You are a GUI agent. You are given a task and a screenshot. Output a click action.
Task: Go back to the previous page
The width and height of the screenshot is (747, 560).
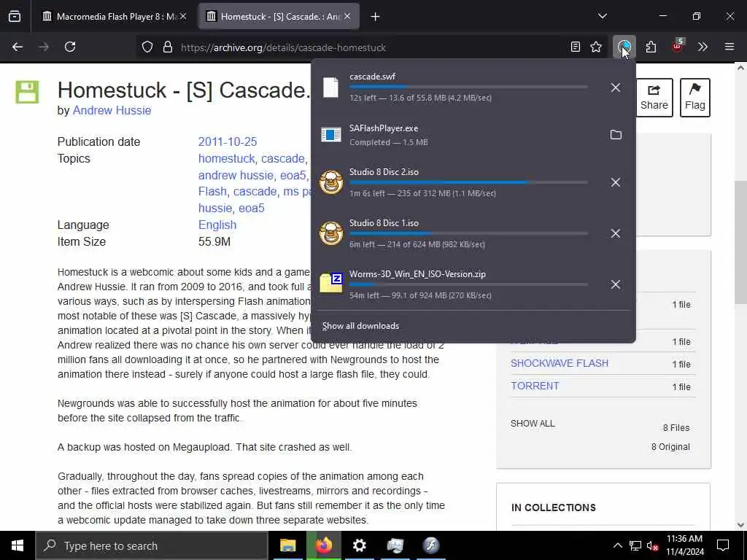[18, 47]
